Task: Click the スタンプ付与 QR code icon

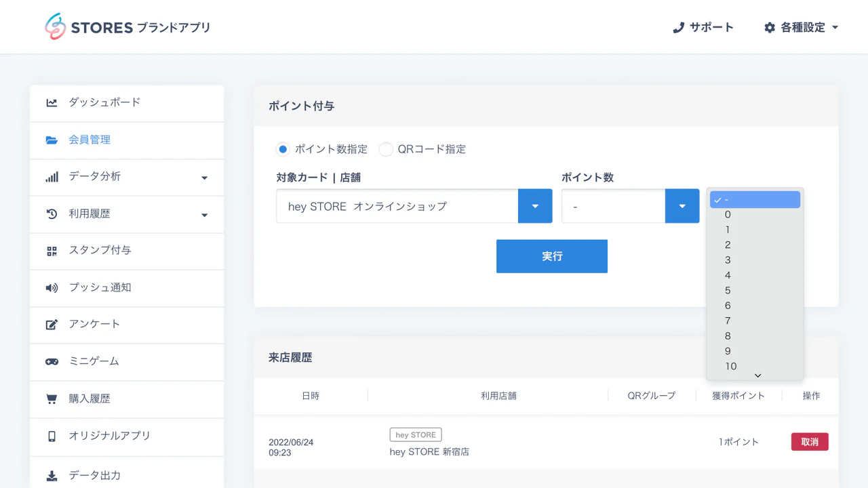Action: click(x=52, y=251)
